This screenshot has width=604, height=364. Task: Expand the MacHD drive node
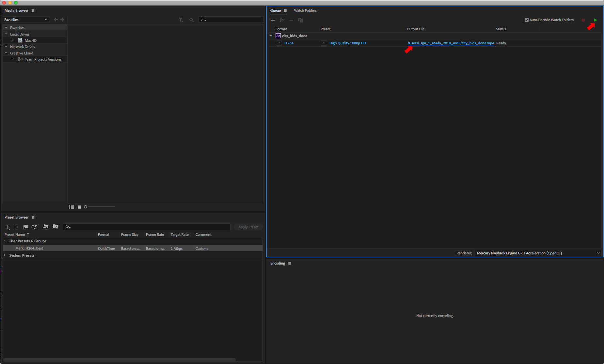13,40
